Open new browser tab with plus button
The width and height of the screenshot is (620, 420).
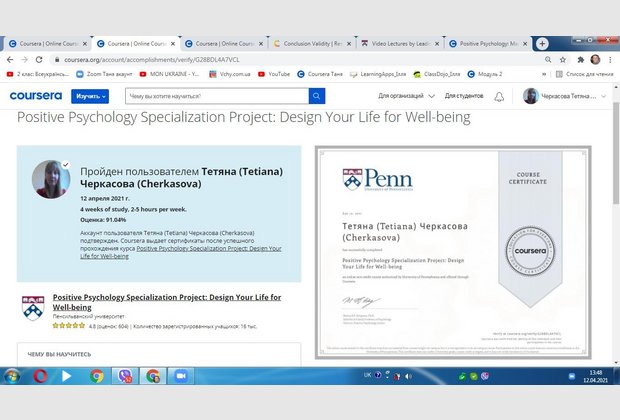coord(542,44)
